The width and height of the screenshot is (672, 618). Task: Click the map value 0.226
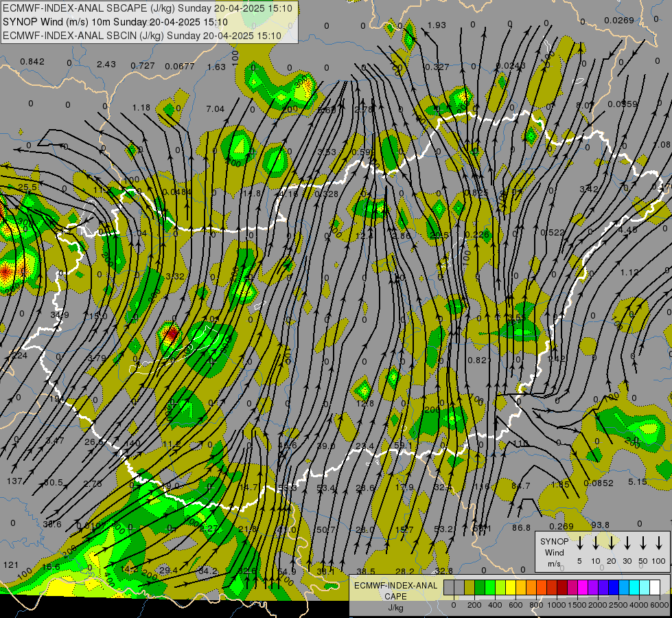477,235
